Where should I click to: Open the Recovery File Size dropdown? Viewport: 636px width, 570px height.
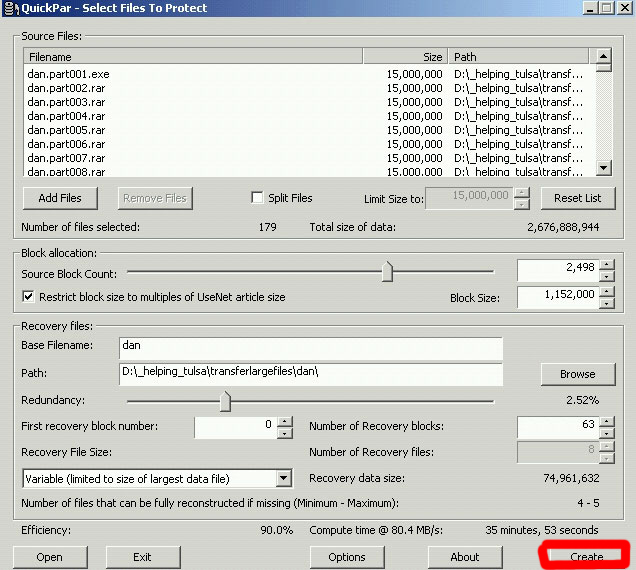coord(284,478)
